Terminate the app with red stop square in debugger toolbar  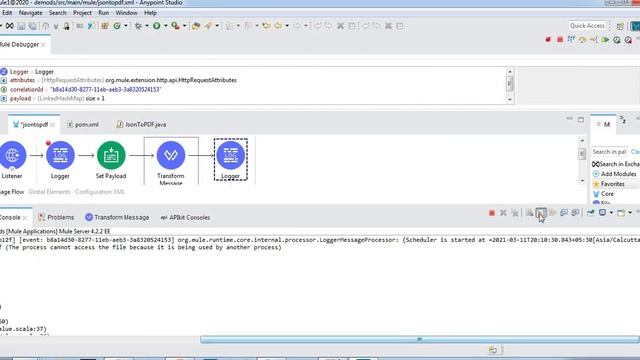[x=560, y=40]
